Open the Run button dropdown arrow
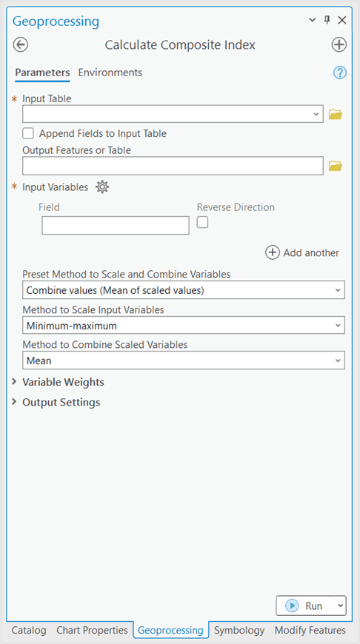Screen dimensions: 360x644 [340, 606]
